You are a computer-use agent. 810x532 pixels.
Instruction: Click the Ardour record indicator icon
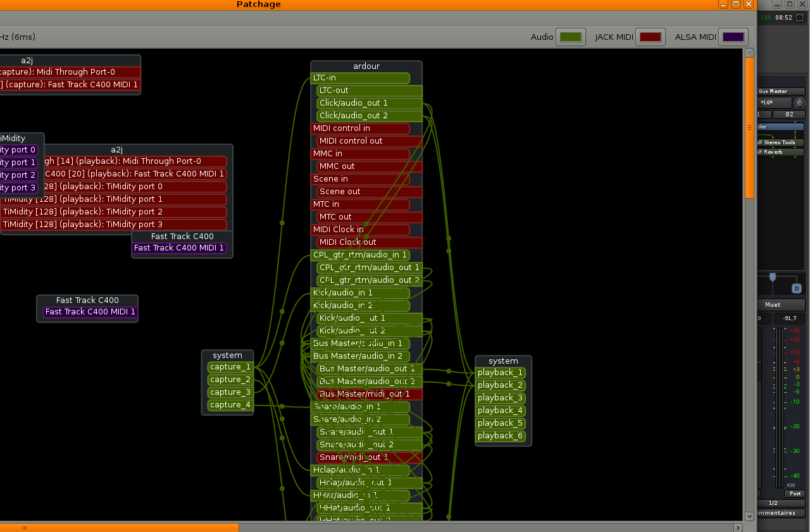tap(799, 16)
